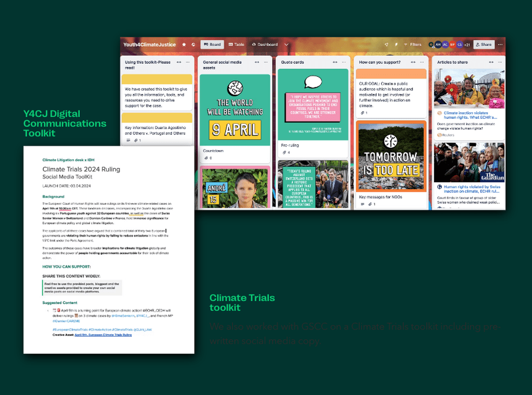Collapse the 'How can you support?' list
This screenshot has height=395, width=532.
point(413,62)
